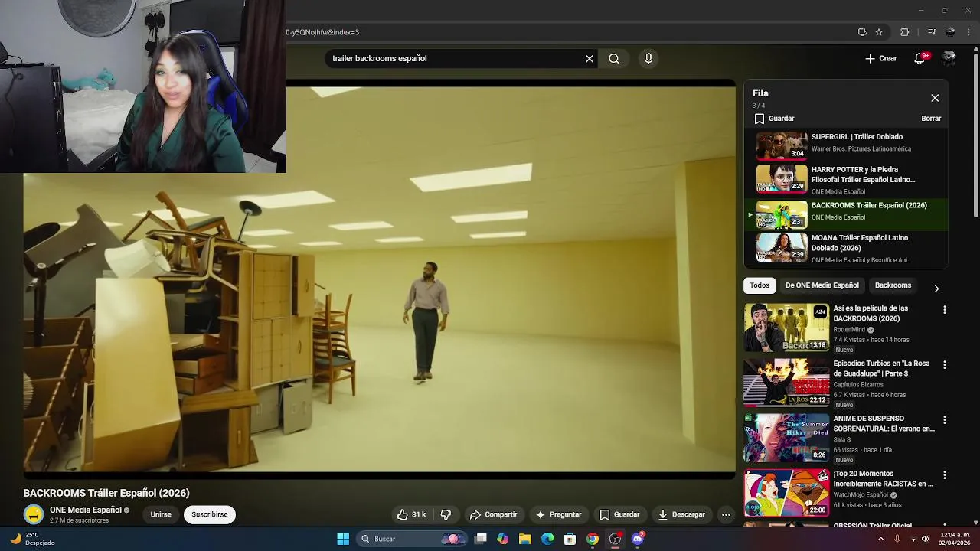Click the Backrooms video player frame
Image resolution: width=980 pixels, height=551 pixels.
point(379,279)
